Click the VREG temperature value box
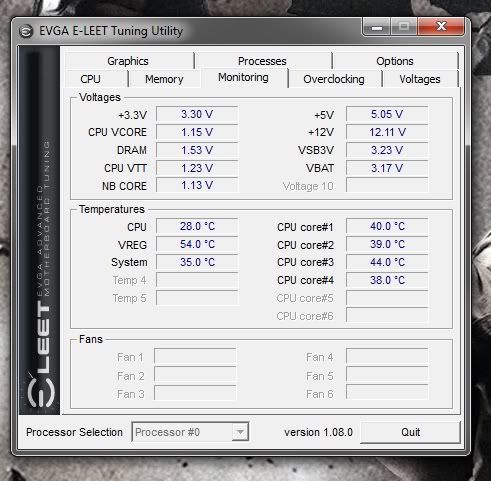Viewport: 491px width, 481px height. 197,244
